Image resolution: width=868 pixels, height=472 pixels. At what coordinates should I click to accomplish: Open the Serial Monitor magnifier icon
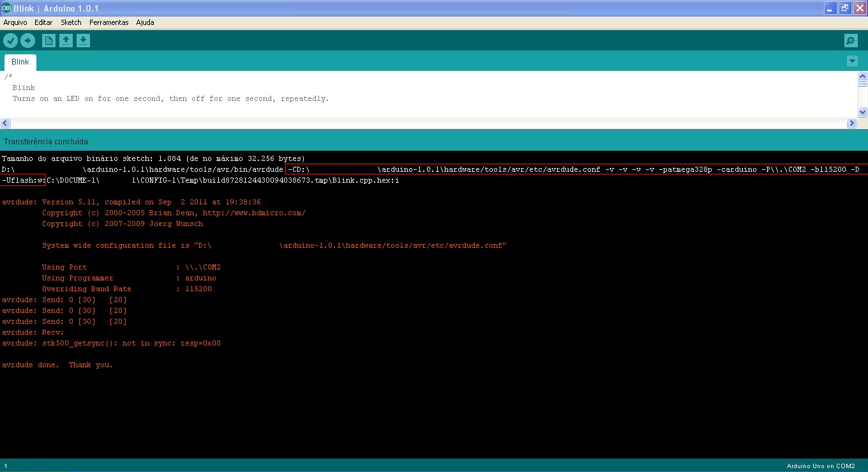[x=851, y=41]
